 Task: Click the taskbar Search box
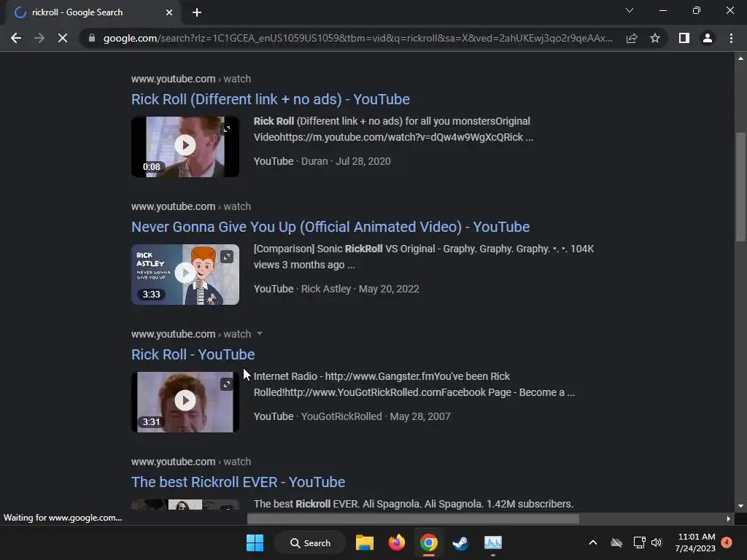pyautogui.click(x=311, y=542)
